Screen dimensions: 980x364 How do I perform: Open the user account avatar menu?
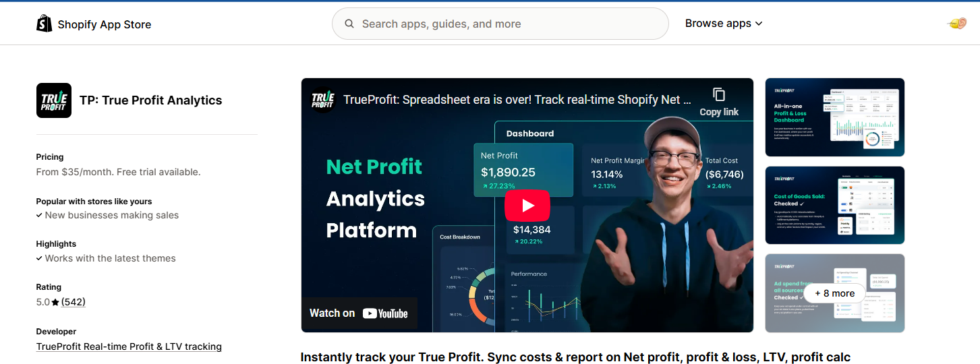click(957, 24)
